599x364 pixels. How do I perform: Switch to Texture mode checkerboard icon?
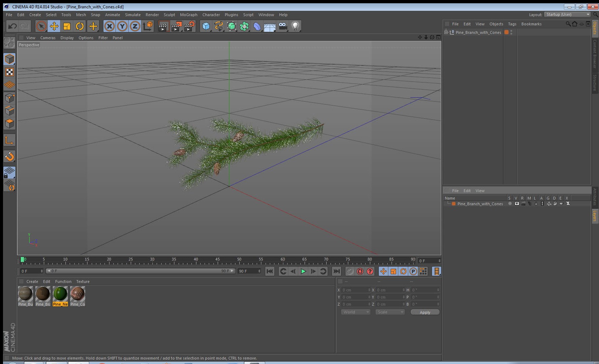(9, 72)
